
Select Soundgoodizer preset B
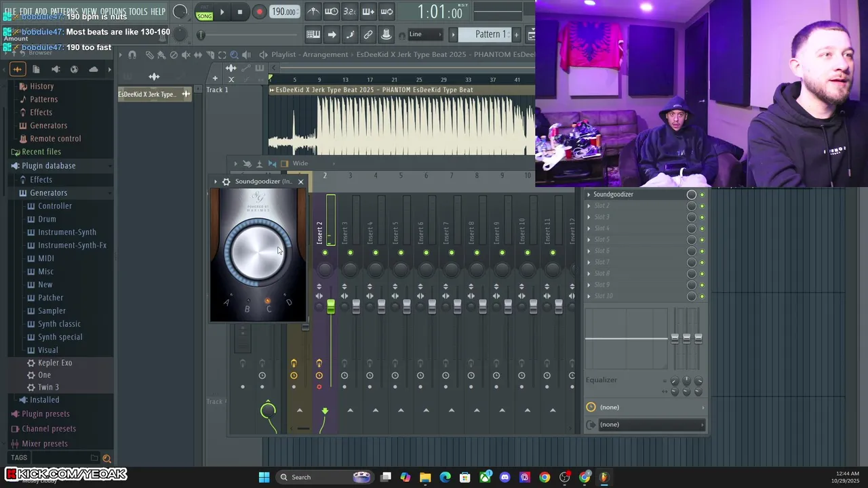[x=247, y=308]
